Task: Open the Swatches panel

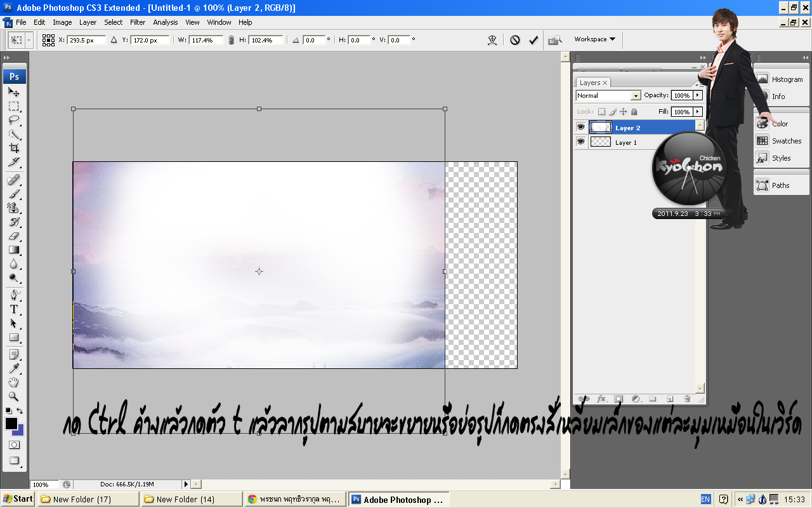Action: tap(782, 141)
